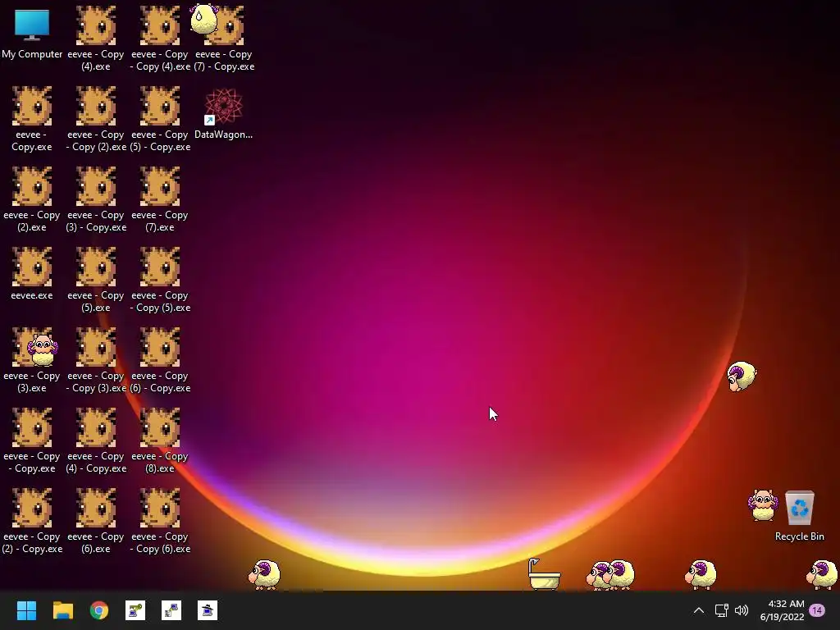
Task: Open PuTTY two-computers icon in taskbar
Action: click(171, 610)
